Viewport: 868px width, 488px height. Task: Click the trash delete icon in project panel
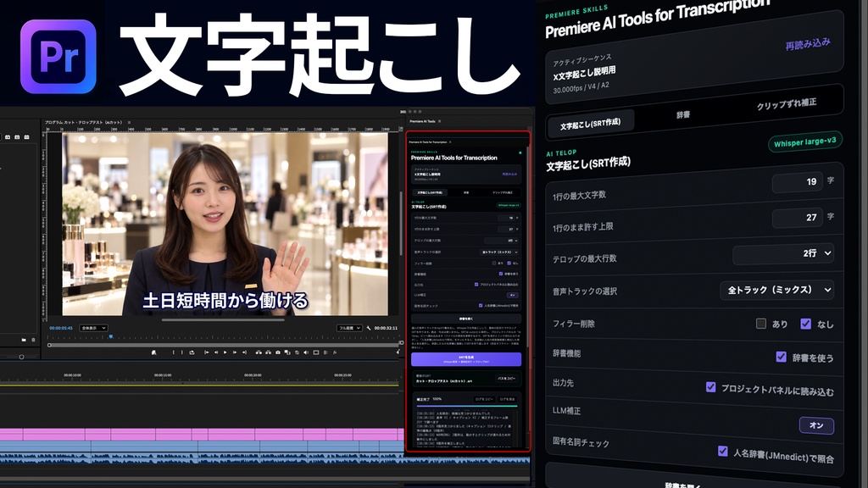(x=33, y=340)
